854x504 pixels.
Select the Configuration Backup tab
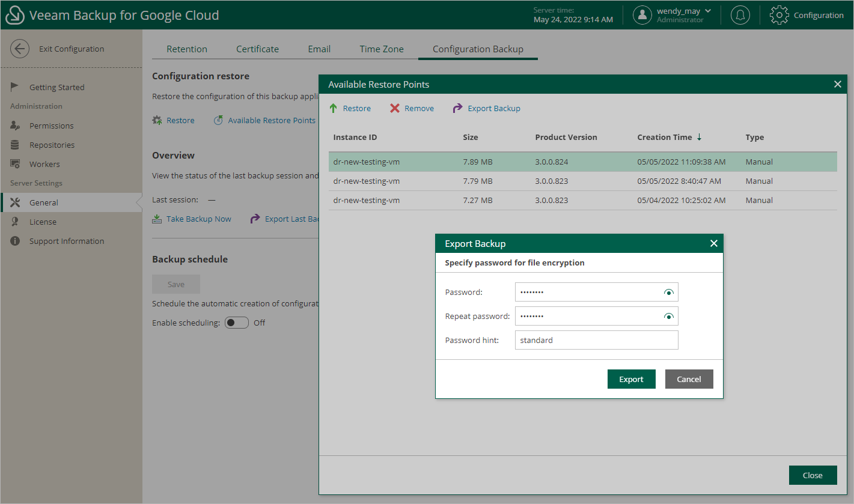pyautogui.click(x=478, y=49)
